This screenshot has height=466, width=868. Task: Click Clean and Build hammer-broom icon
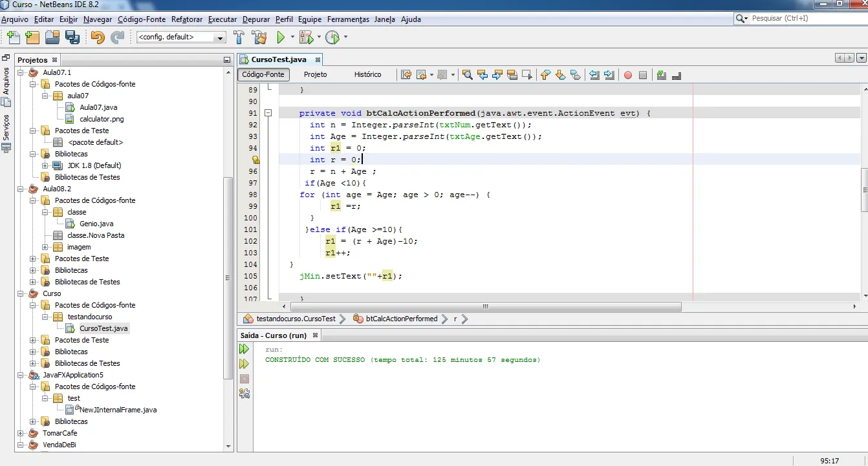[259, 37]
